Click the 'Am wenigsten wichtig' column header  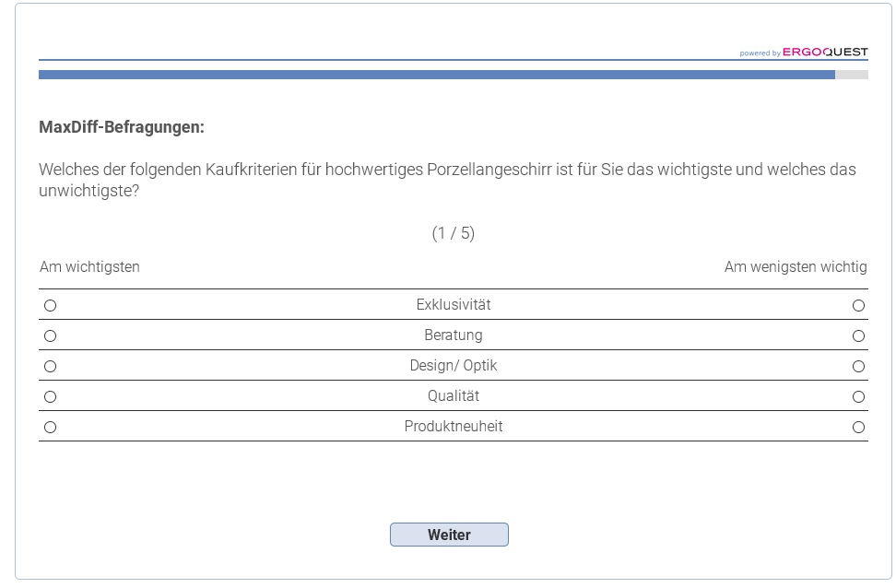pos(796,267)
